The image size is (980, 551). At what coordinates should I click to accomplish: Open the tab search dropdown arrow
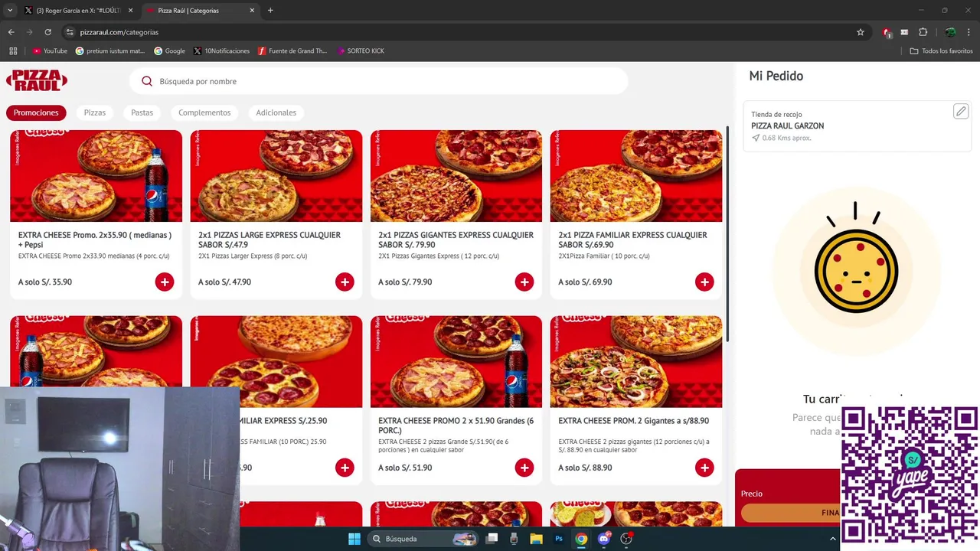click(10, 11)
